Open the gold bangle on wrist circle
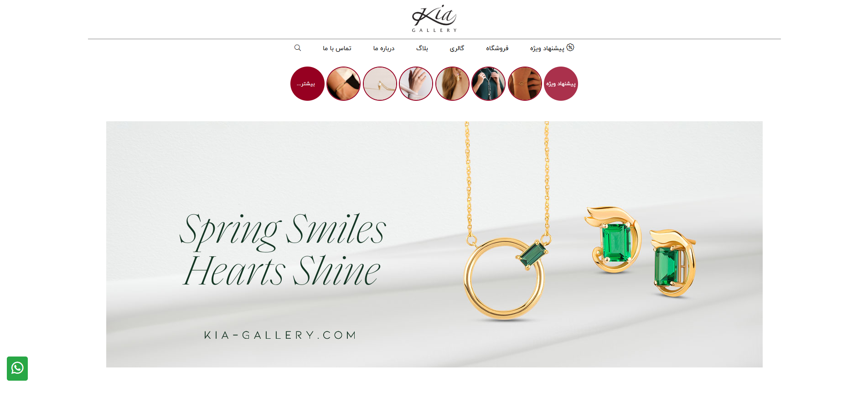 [343, 83]
